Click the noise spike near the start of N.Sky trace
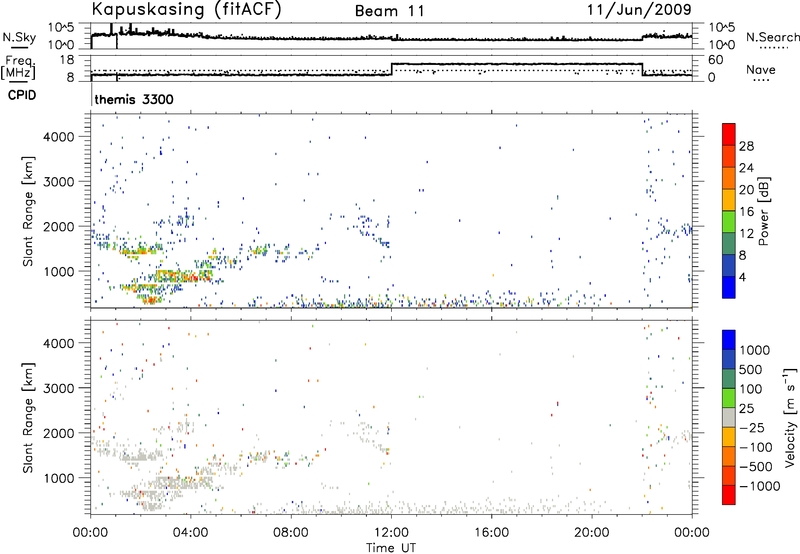Image resolution: width=800 pixels, height=554 pixels. (x=111, y=29)
